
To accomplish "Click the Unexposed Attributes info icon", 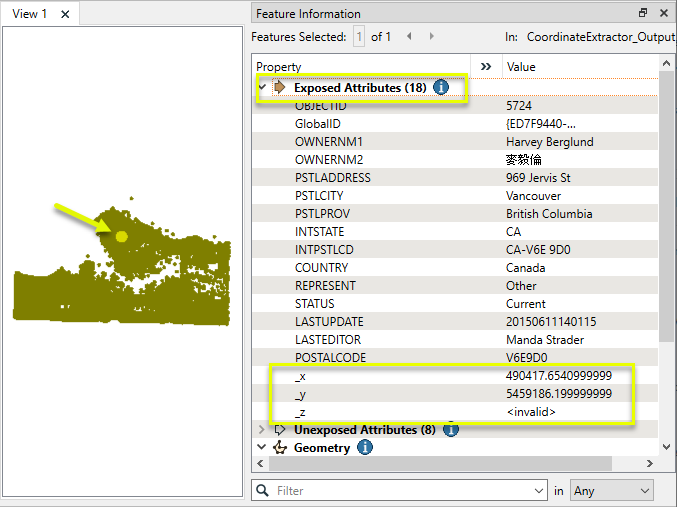I will click(x=450, y=430).
